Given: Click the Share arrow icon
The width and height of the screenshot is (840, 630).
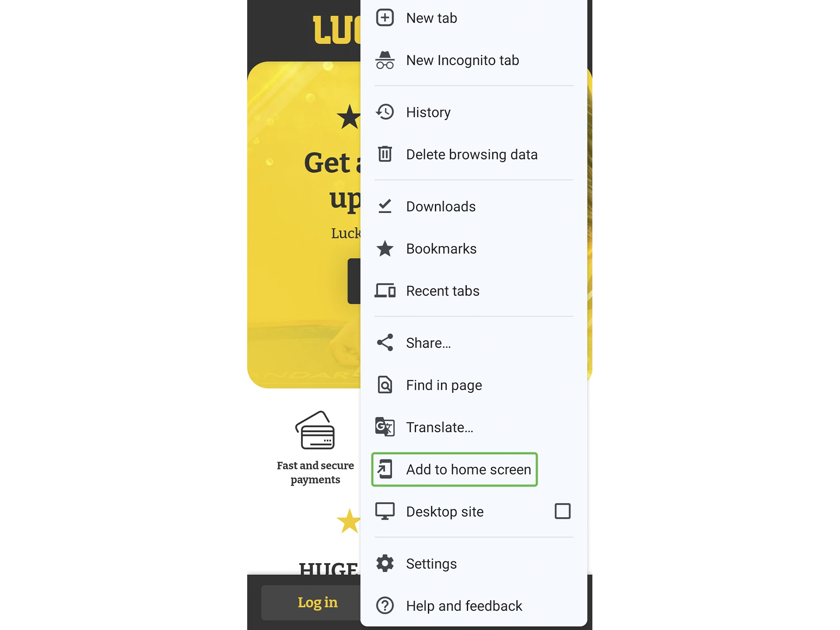Looking at the screenshot, I should [385, 343].
